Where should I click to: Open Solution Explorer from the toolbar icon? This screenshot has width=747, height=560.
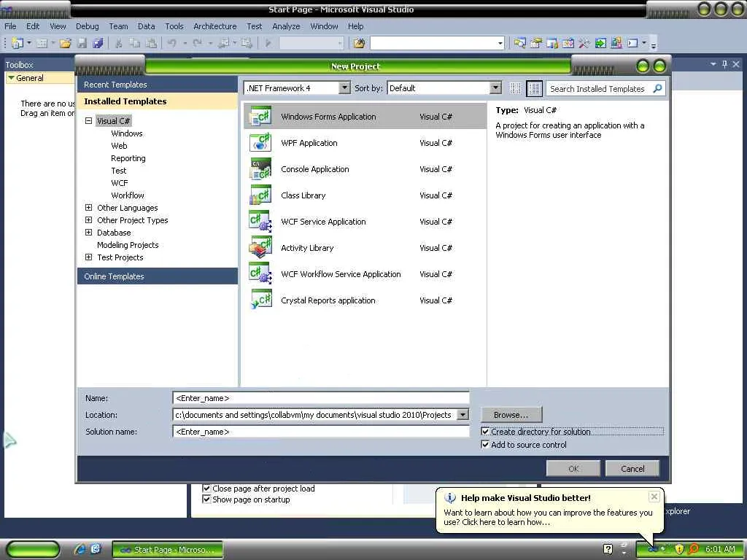click(519, 43)
